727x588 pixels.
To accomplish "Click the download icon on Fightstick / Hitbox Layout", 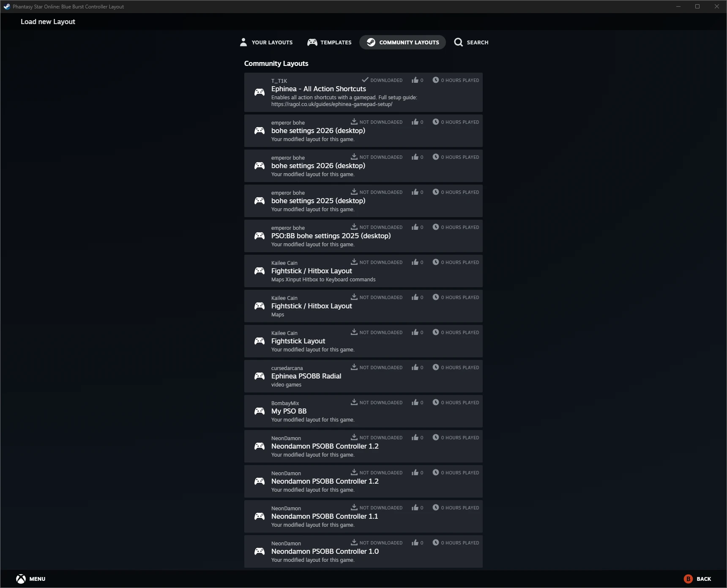I will 353,261.
